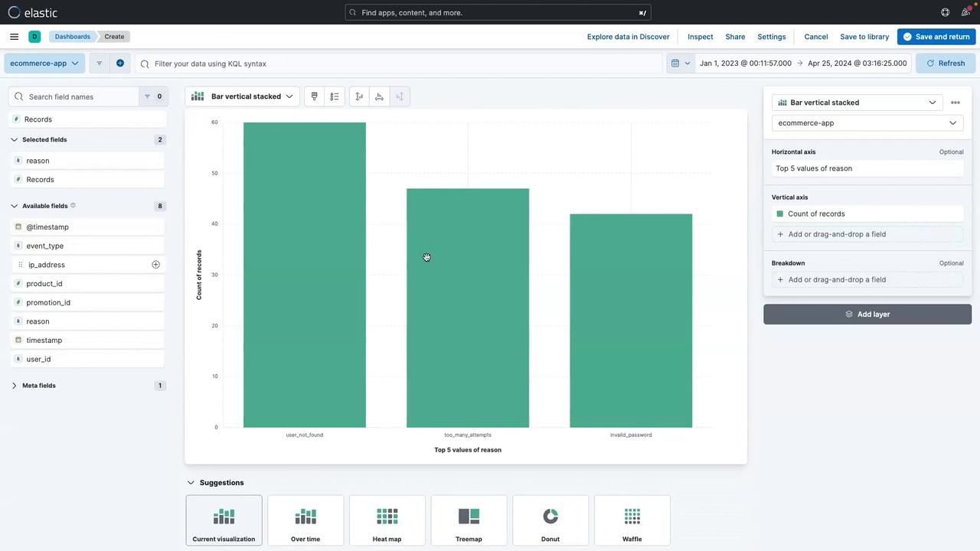This screenshot has width=980, height=551.
Task: Open the ecommerce-app data view dropdown
Action: [x=44, y=64]
